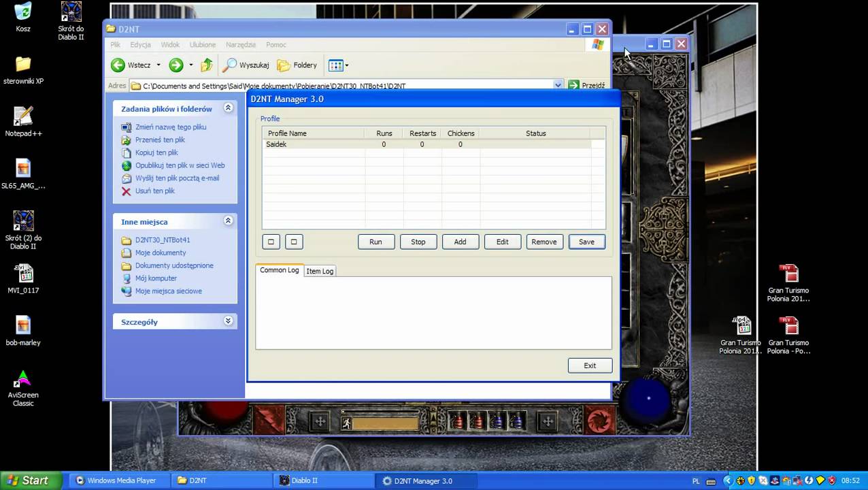Click Wyślij ten plik pocztą e-mail
The image size is (868, 490).
(x=177, y=178)
